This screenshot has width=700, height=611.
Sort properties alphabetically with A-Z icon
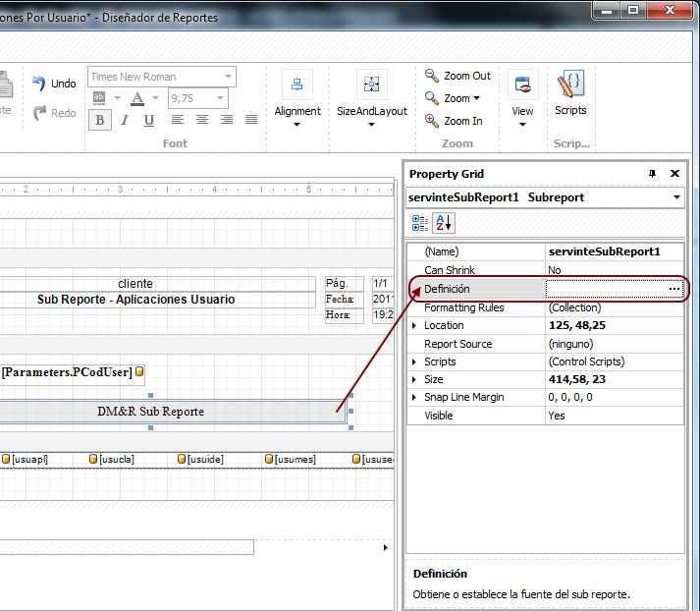[444, 223]
